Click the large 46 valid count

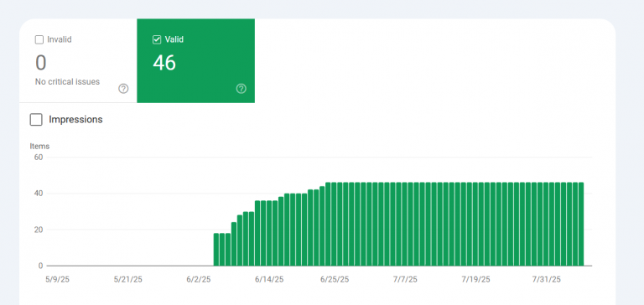tap(164, 63)
